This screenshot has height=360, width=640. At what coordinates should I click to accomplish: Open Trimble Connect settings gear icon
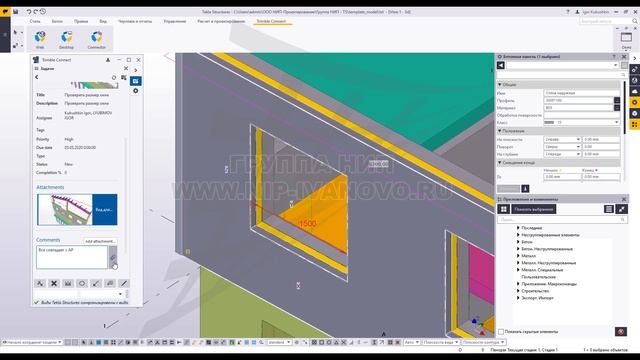(x=136, y=91)
